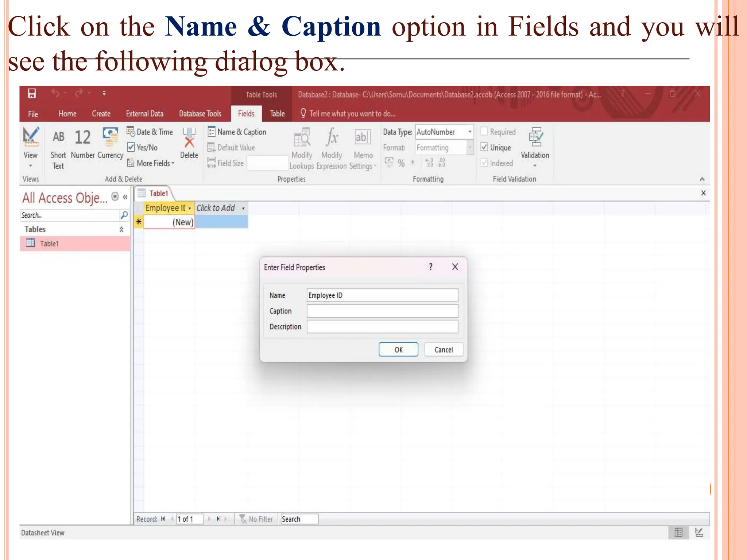Screen dimensions: 747x560
Task: Click Default Value option
Action: tap(231, 147)
